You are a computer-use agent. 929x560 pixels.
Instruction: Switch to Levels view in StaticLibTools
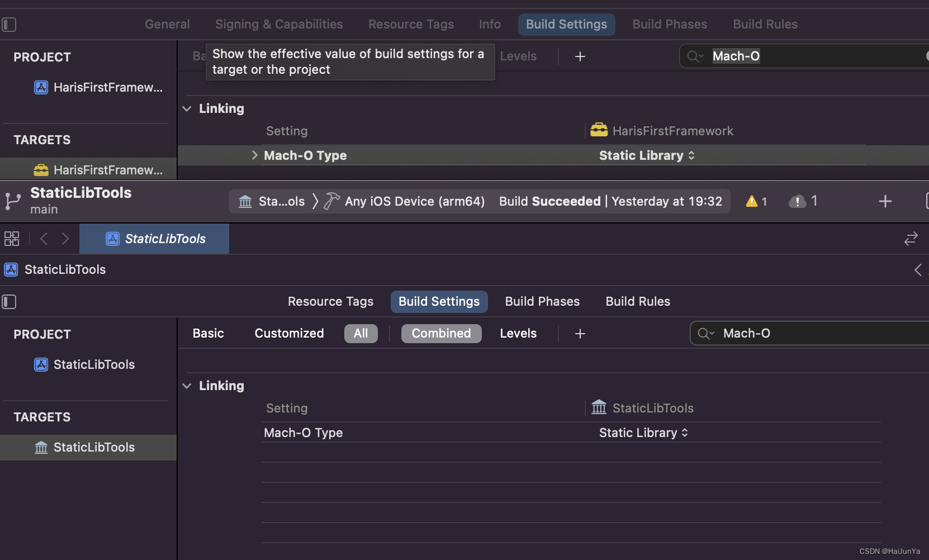(518, 334)
